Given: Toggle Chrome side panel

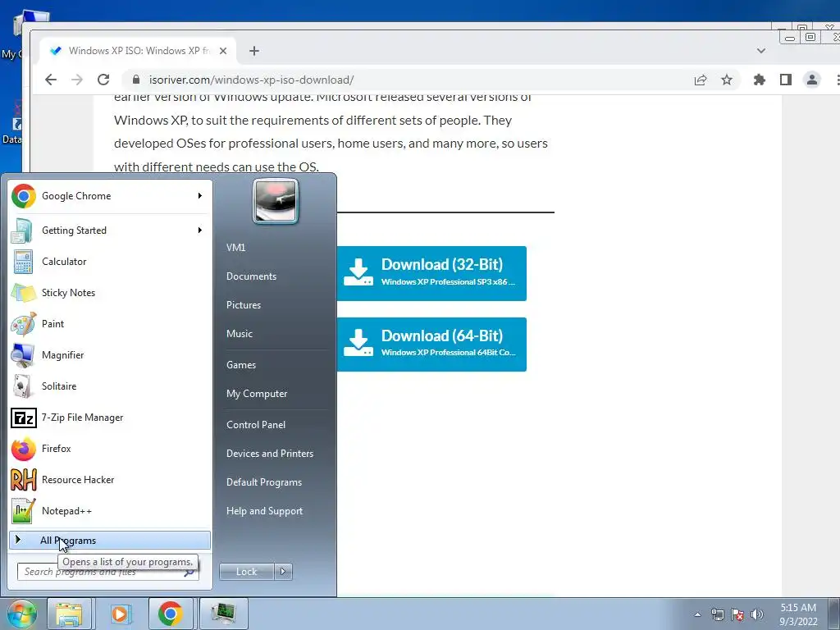Looking at the screenshot, I should coord(785,80).
